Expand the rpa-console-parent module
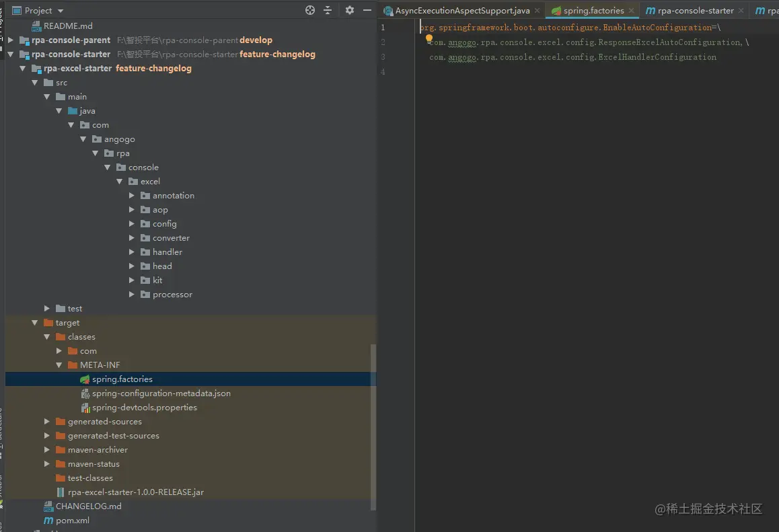Viewport: 779px width, 532px height. pos(11,40)
